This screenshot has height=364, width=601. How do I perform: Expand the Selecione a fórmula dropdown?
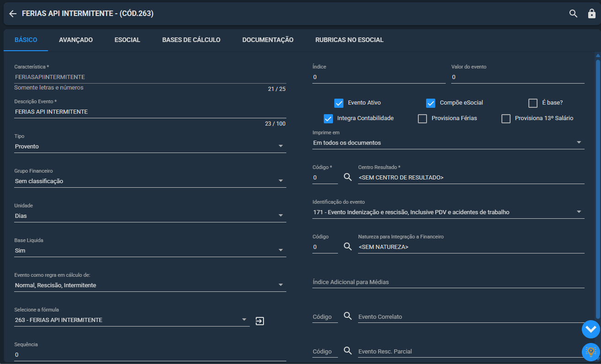(132, 320)
